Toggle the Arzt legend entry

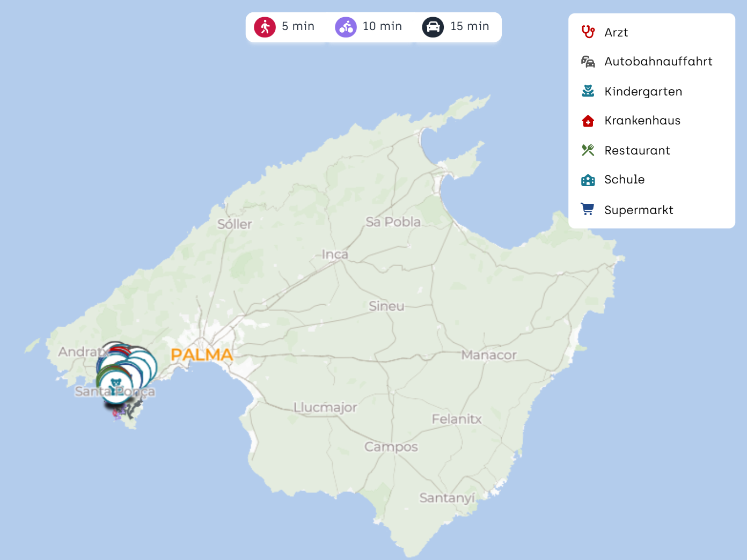pyautogui.click(x=616, y=33)
